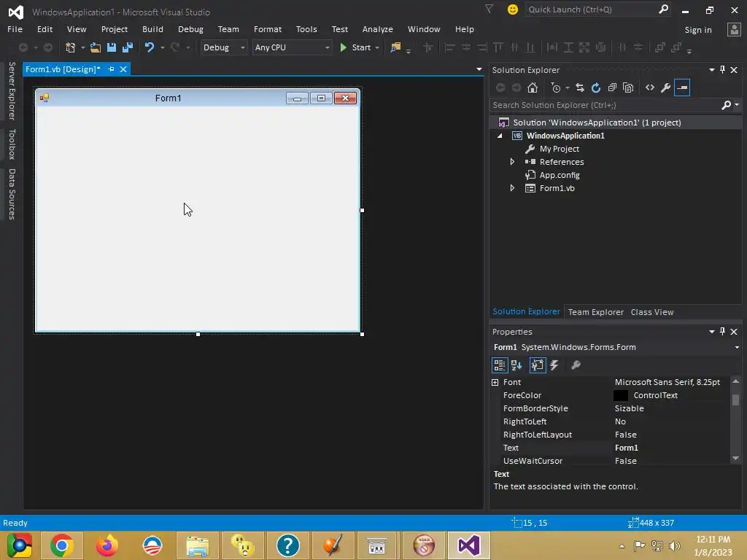
Task: Open the Analyze menu
Action: 377,29
